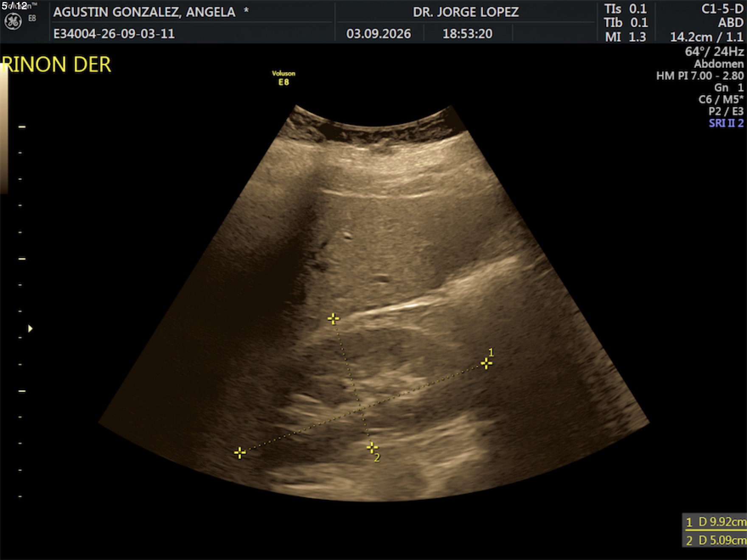Click the DR. JORGE LOPEZ field

[466, 12]
